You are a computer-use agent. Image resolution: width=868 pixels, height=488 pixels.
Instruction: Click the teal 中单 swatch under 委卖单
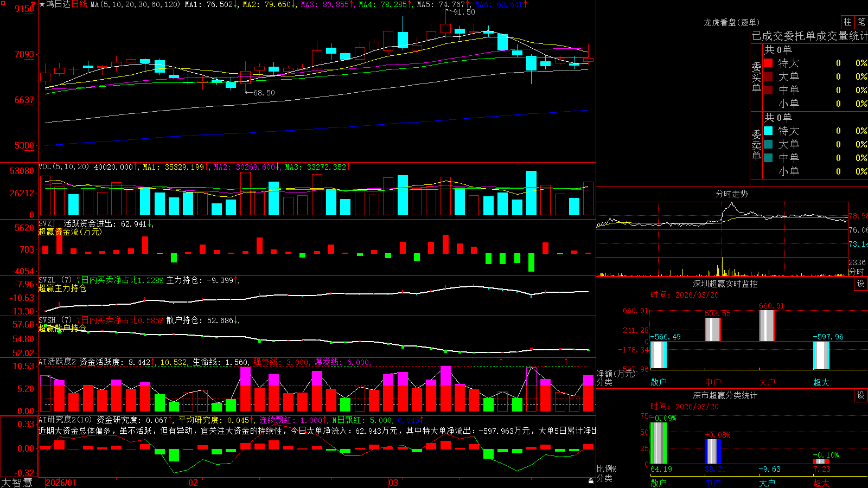[768, 158]
